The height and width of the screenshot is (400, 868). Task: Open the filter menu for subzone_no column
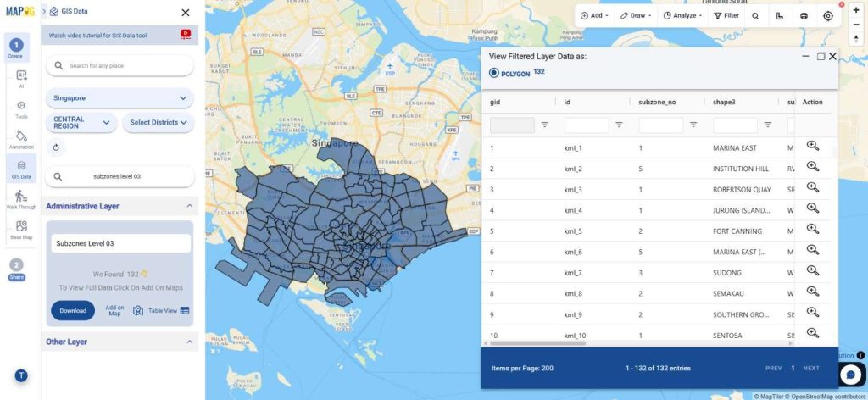[x=693, y=125]
